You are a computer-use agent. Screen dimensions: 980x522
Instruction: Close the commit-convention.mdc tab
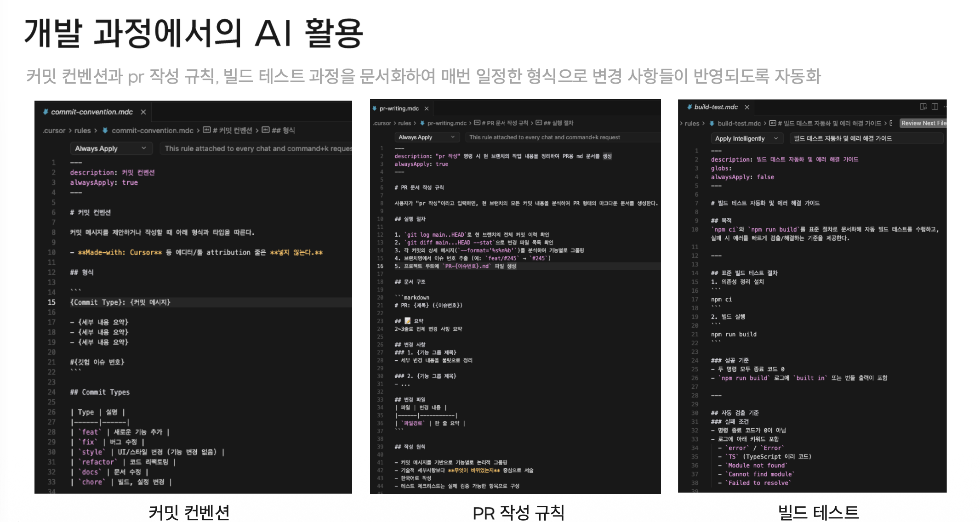pyautogui.click(x=143, y=112)
